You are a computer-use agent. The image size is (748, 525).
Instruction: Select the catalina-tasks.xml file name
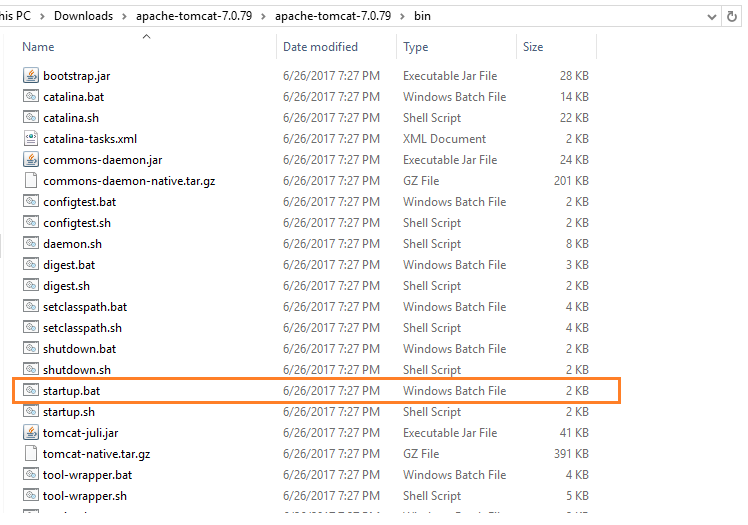click(x=90, y=139)
